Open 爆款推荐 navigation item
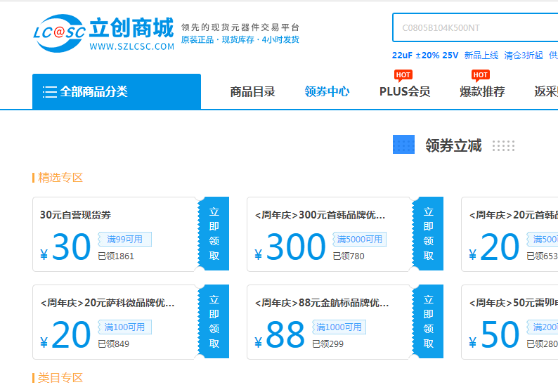Image resolution: width=558 pixels, height=392 pixels. pyautogui.click(x=482, y=92)
